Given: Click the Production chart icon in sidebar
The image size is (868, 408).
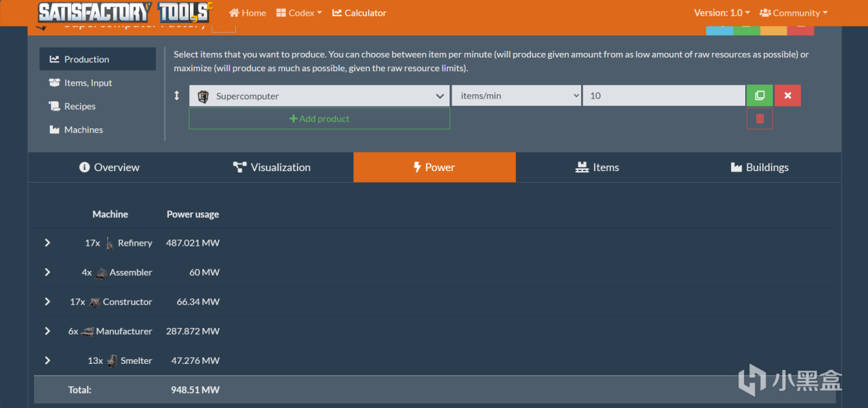Looking at the screenshot, I should click(x=54, y=59).
